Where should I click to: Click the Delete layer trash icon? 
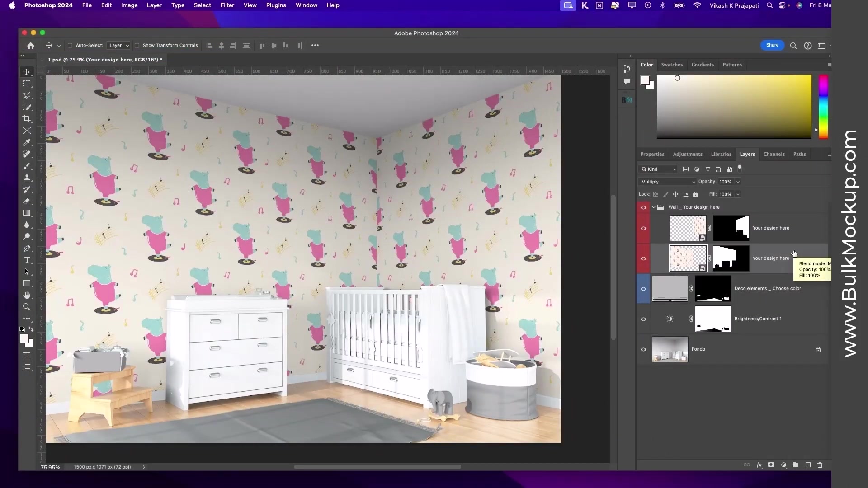[820, 465]
